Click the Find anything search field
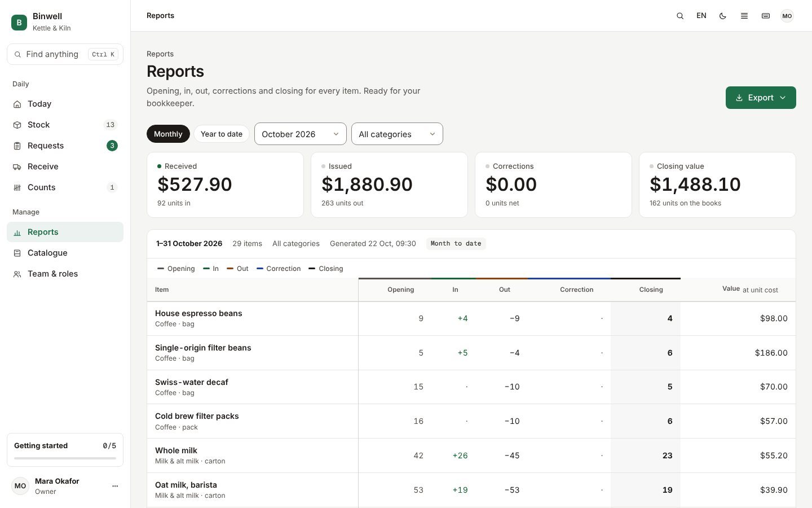This screenshot has width=812, height=508. pos(65,54)
